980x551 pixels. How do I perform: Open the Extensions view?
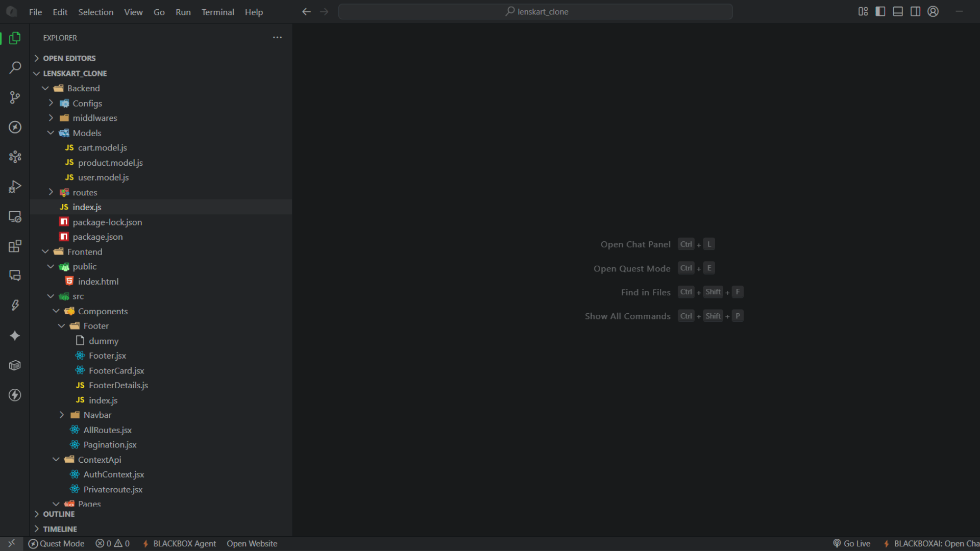pyautogui.click(x=15, y=246)
